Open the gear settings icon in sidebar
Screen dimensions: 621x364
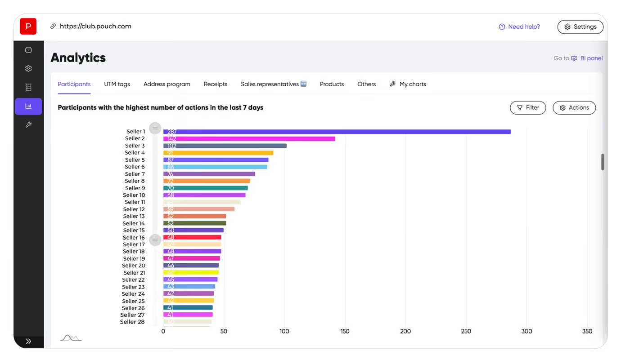(28, 68)
